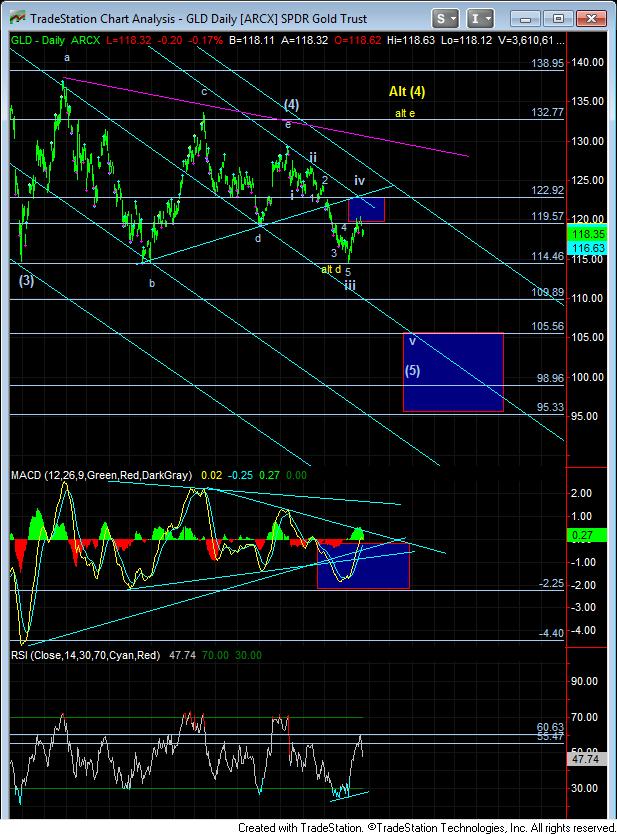The height and width of the screenshot is (834, 617).
Task: Select the small blue wave iv target box
Action: click(366, 210)
